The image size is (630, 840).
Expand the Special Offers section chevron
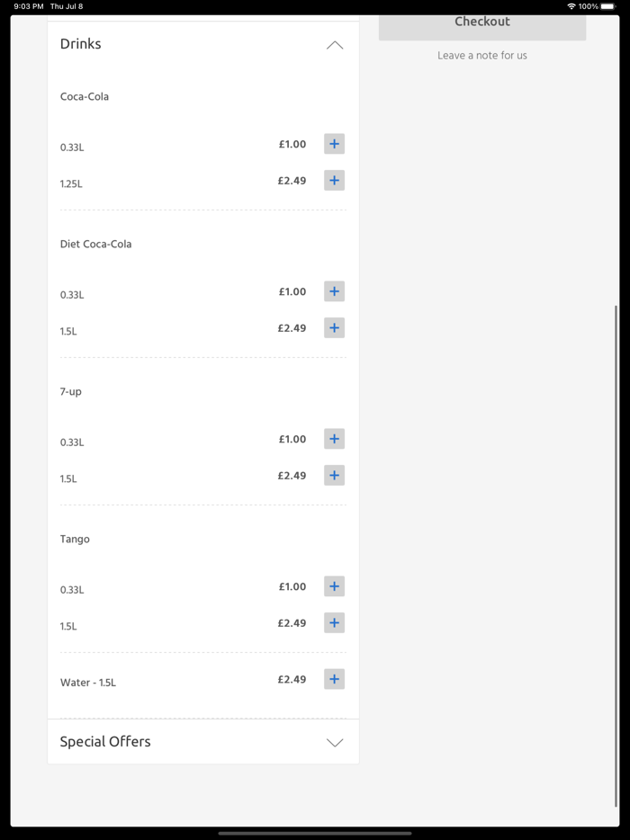pos(335,743)
